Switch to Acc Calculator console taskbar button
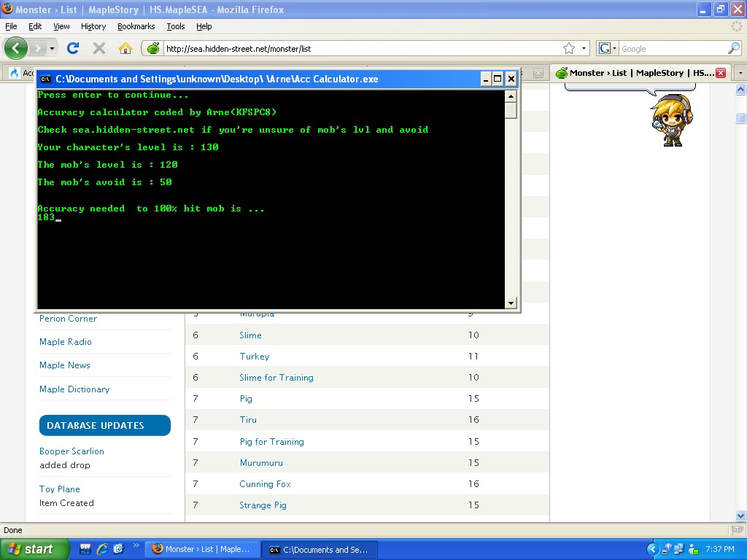Image resolution: width=747 pixels, height=560 pixels. click(320, 550)
